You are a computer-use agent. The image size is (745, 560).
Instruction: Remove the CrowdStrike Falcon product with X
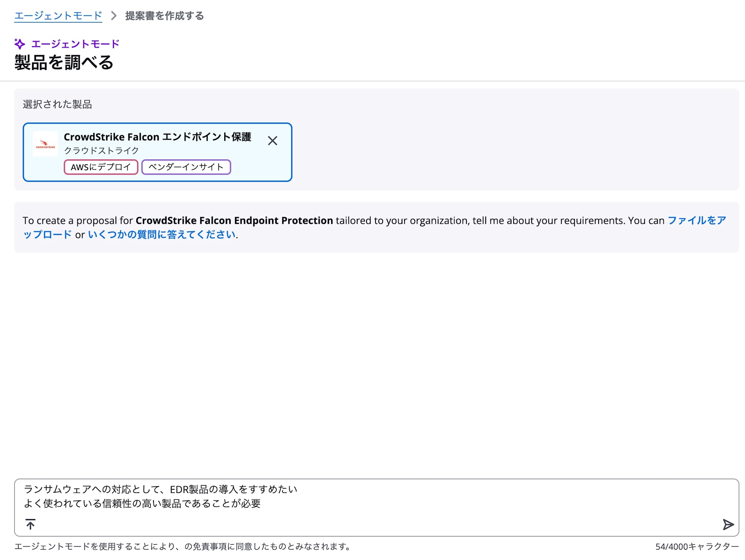(272, 141)
